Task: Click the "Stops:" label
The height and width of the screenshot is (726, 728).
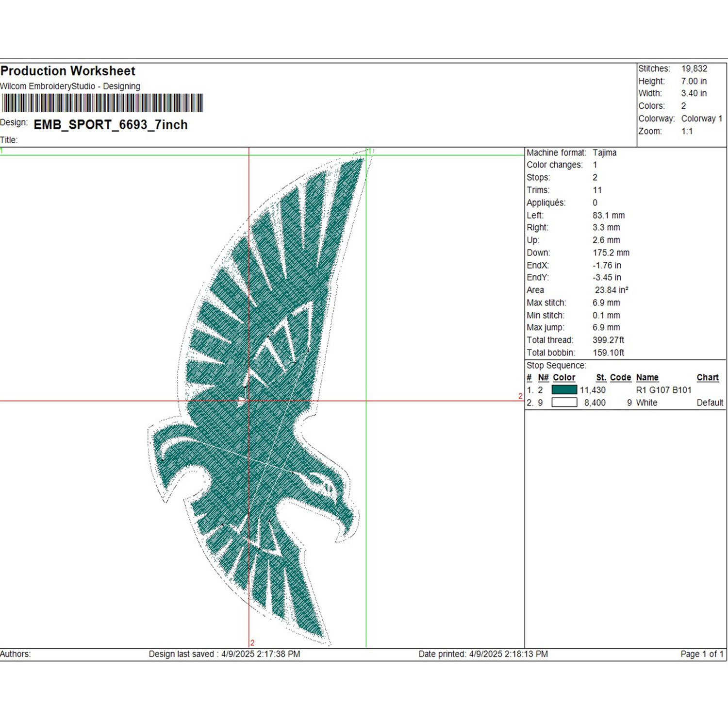Action: [538, 177]
